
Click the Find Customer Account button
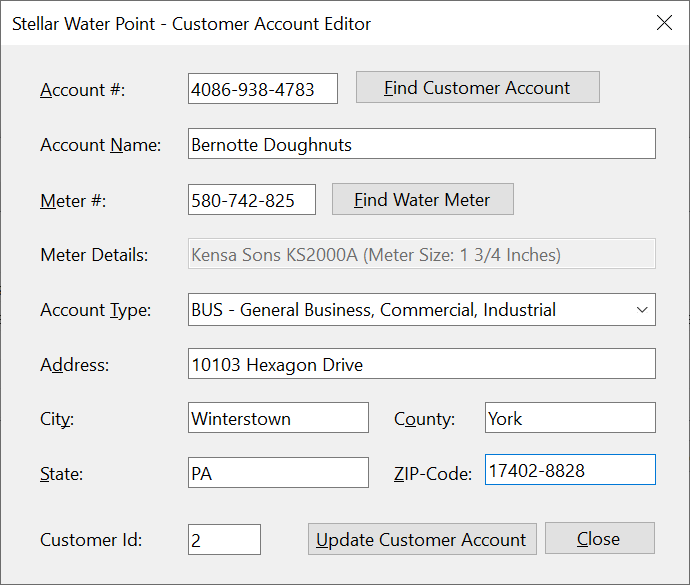[477, 88]
